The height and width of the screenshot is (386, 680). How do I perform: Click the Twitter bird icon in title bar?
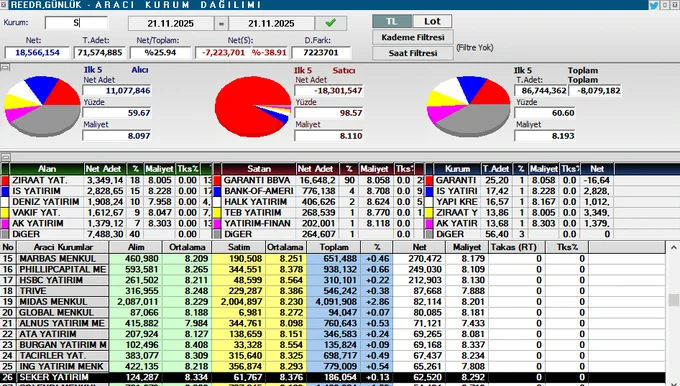[654, 5]
